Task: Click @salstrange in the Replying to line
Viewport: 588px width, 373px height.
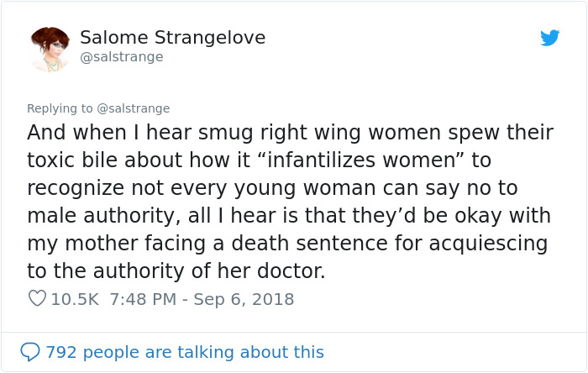Action: [x=134, y=108]
